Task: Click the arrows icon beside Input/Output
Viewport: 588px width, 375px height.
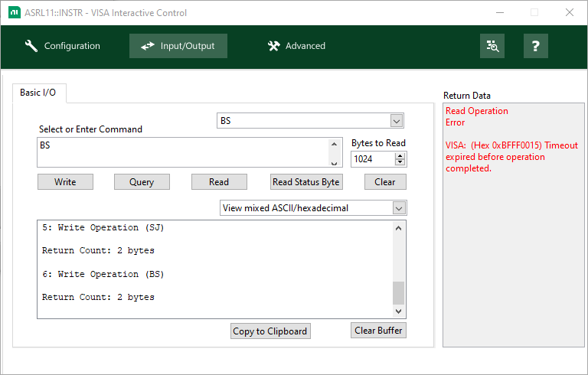Action: 147,46
